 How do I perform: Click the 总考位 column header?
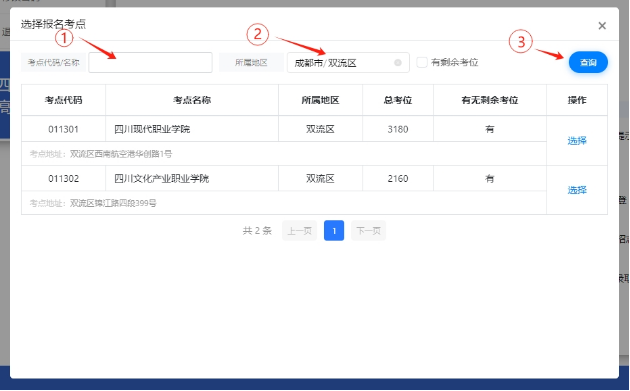click(x=398, y=100)
